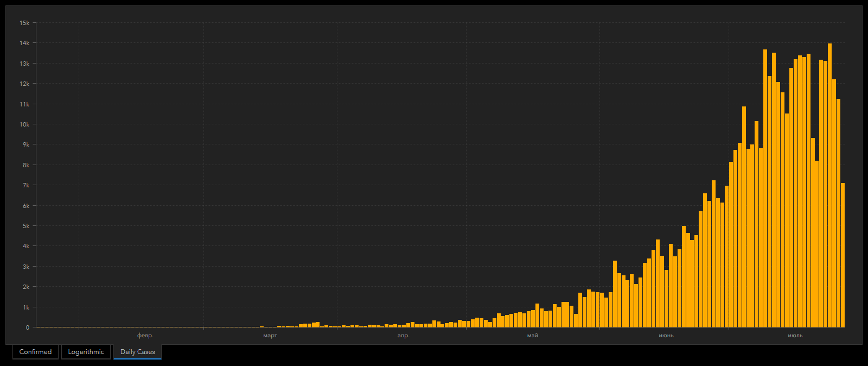Click the март month label

click(270, 336)
